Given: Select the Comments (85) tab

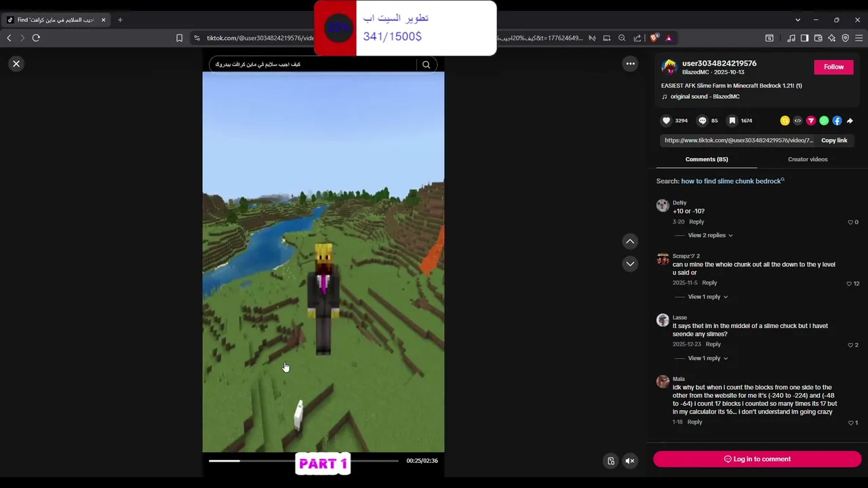Looking at the screenshot, I should click(707, 159).
